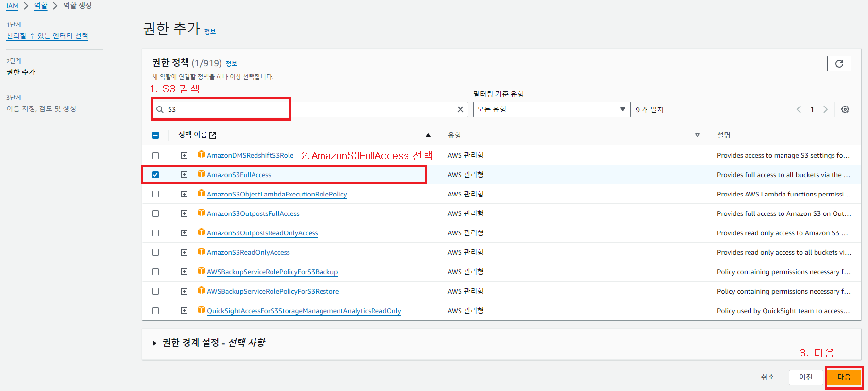Expand QuickSightAccessForS3StorageManagementAnalyticsReadOnly details
This screenshot has height=391, width=868.
(184, 311)
